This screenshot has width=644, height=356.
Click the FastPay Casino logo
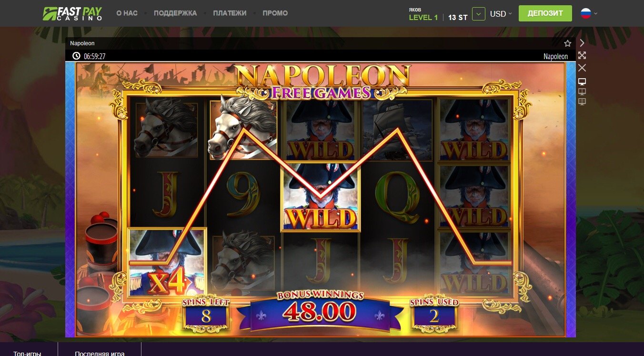[x=72, y=13]
